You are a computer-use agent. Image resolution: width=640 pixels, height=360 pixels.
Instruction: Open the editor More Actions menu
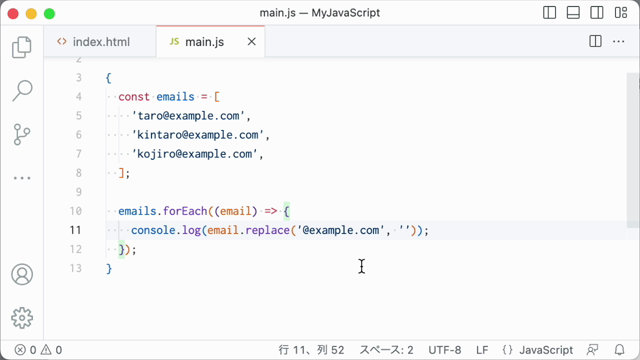[x=619, y=41]
